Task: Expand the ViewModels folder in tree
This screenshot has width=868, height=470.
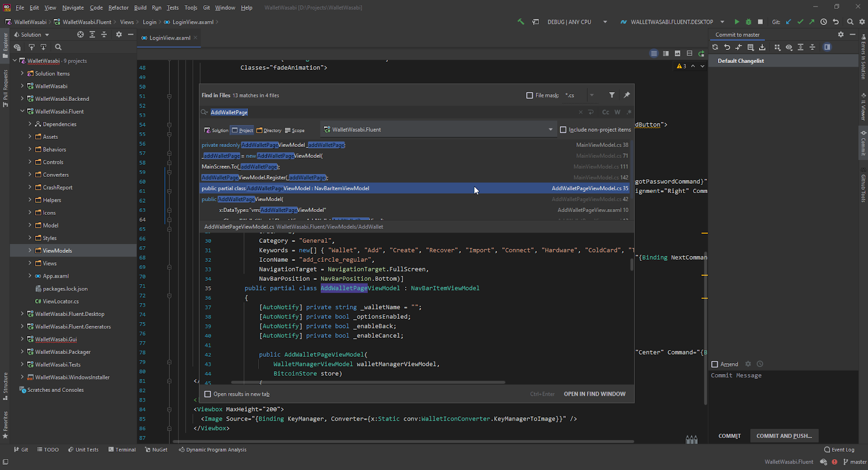Action: click(x=30, y=250)
